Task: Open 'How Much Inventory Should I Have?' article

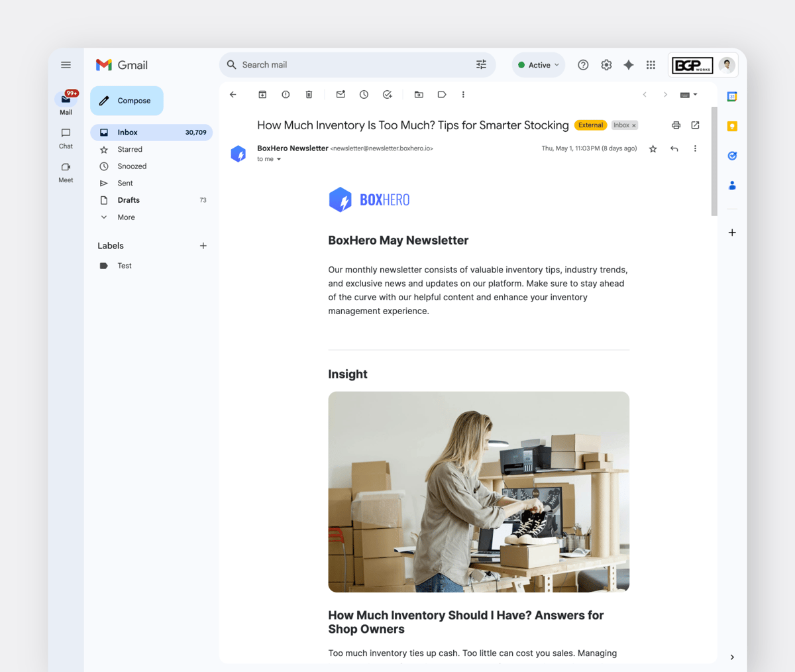Action: coord(466,622)
